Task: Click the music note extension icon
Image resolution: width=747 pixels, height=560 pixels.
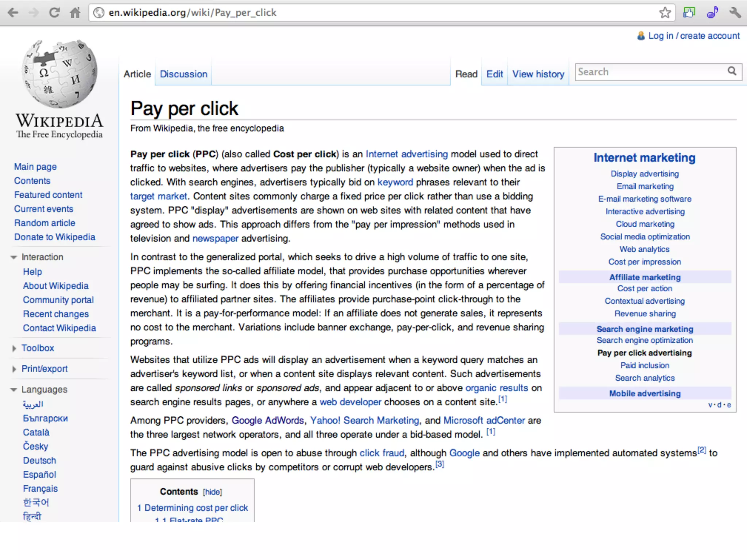Action: pyautogui.click(x=712, y=13)
